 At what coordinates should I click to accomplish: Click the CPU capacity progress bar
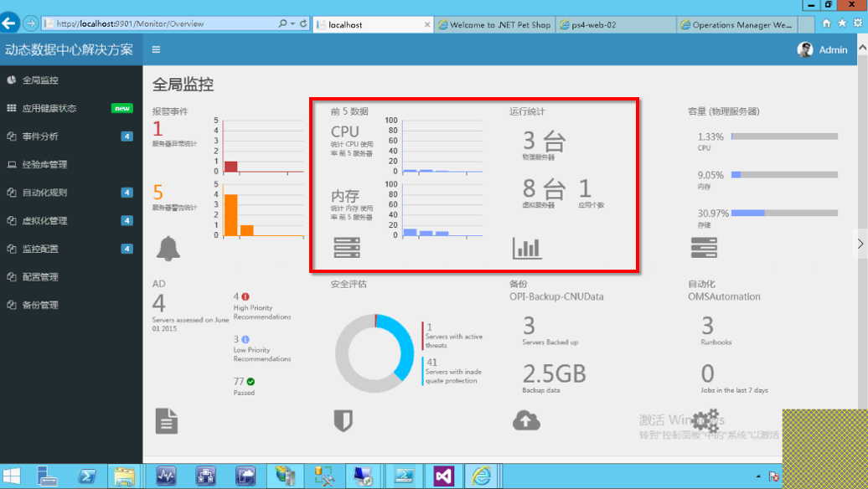(x=784, y=136)
